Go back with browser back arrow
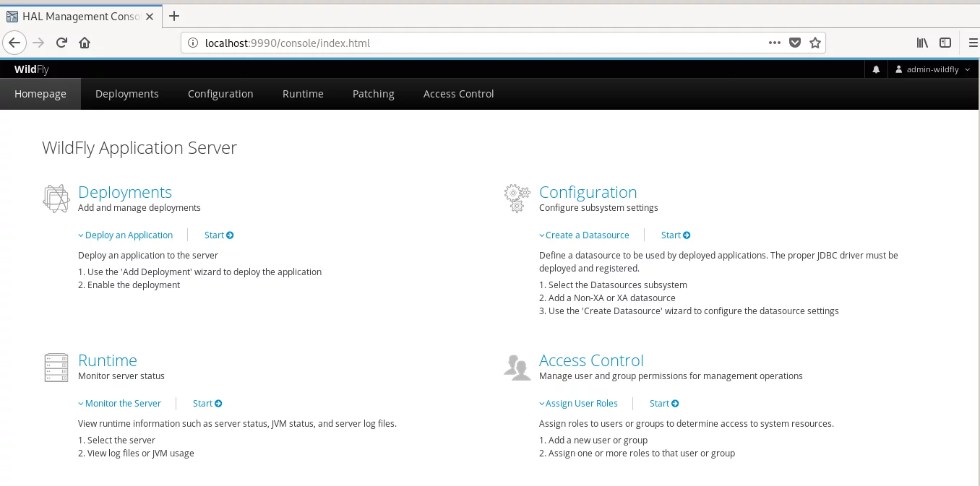Screen dimensions: 980x486 pyautogui.click(x=14, y=43)
